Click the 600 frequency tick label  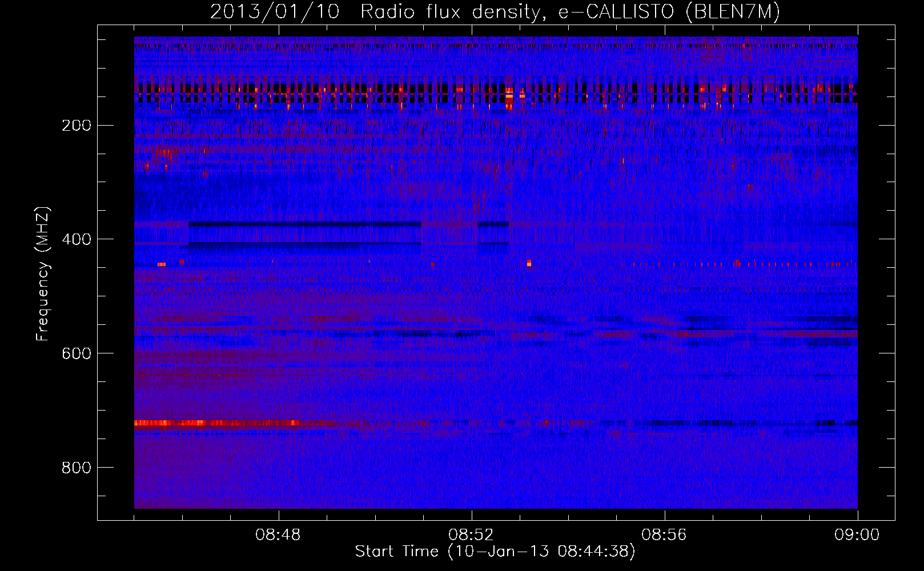tap(77, 353)
